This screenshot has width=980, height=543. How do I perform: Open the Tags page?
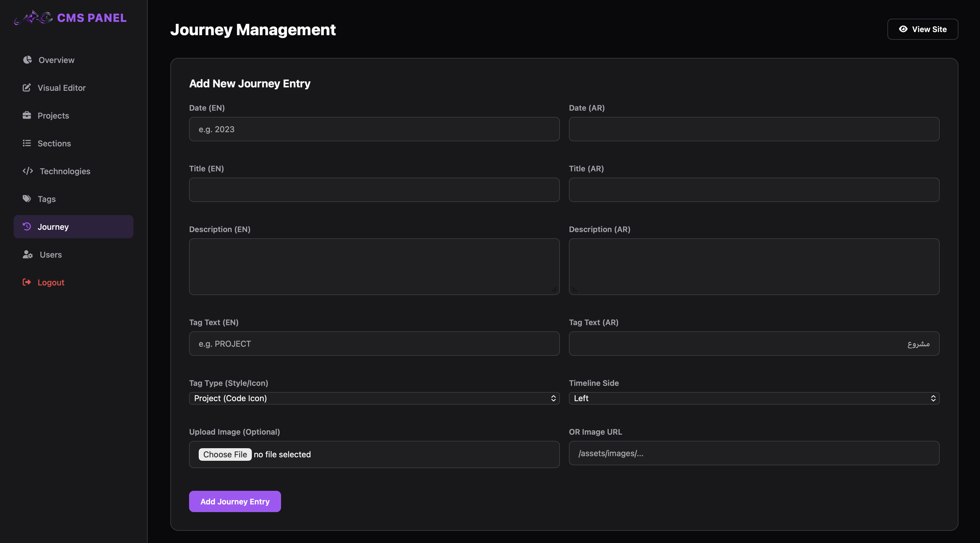pos(74,199)
